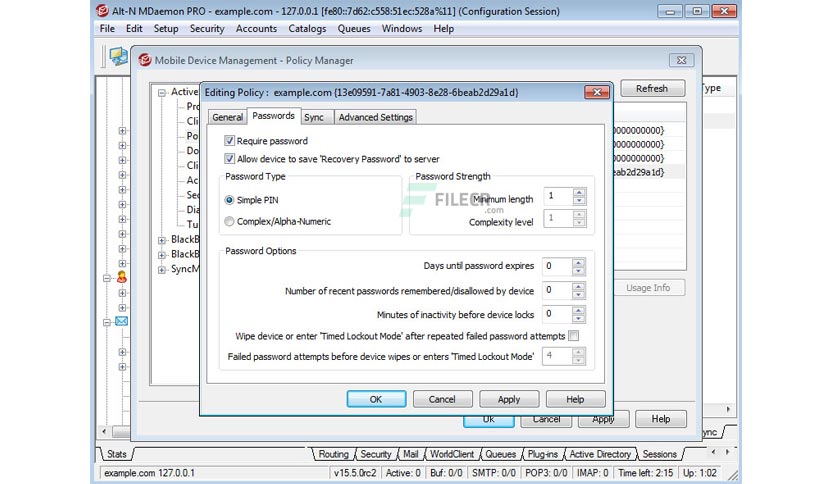
Task: Open the Help menu in menu bar
Action: point(444,29)
